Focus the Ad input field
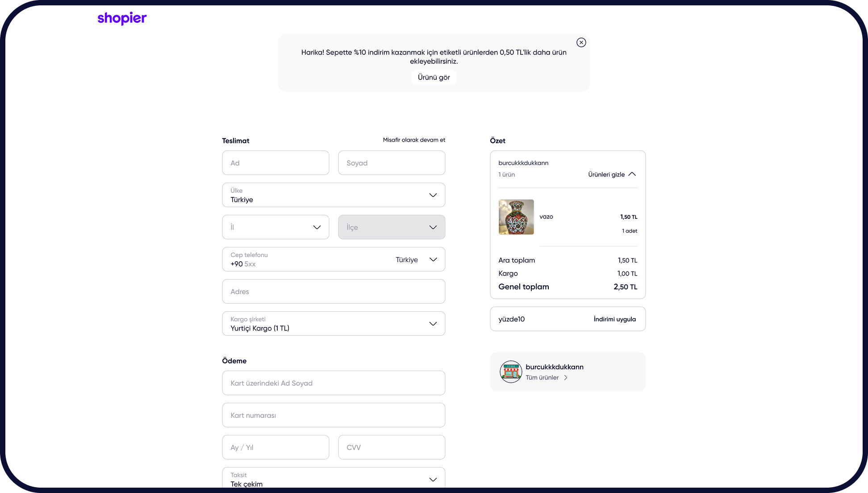This screenshot has width=868, height=493. (x=275, y=163)
